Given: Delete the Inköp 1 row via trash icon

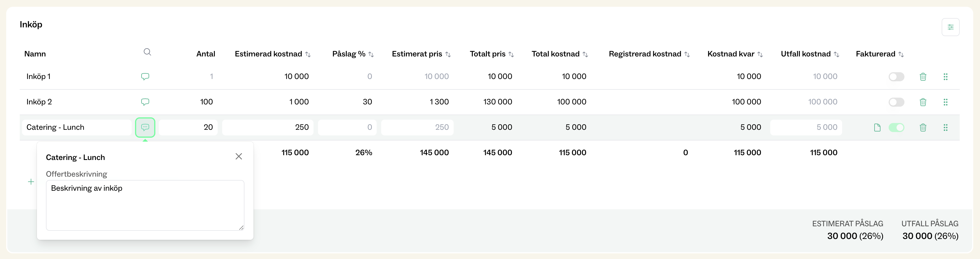Looking at the screenshot, I should click(x=922, y=77).
